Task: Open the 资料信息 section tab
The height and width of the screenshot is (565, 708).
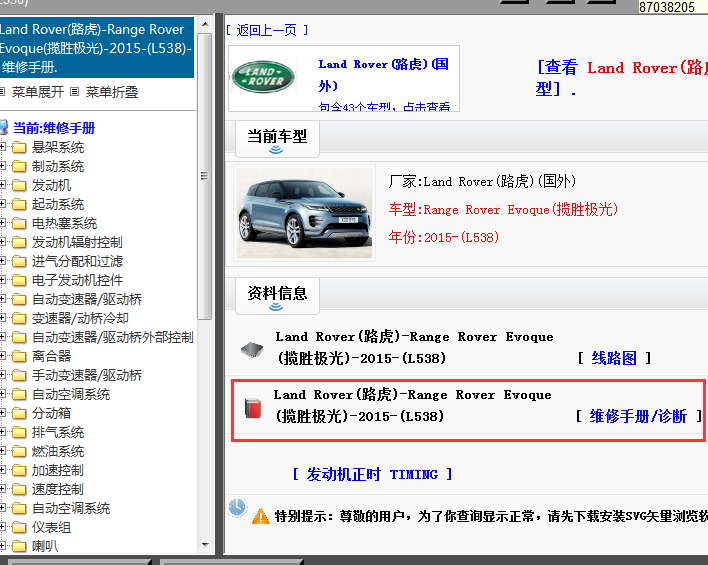Action: 277,296
